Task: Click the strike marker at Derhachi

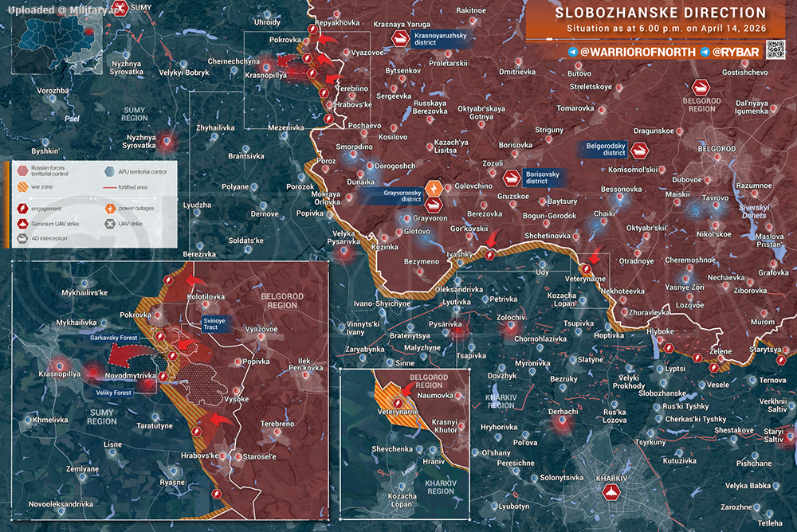Action: (x=562, y=421)
